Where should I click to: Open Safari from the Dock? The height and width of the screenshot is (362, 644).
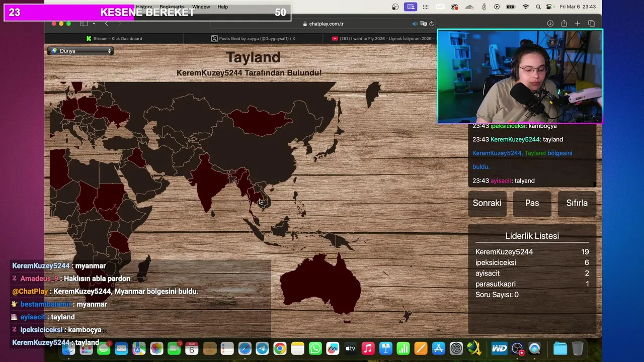pos(245,348)
